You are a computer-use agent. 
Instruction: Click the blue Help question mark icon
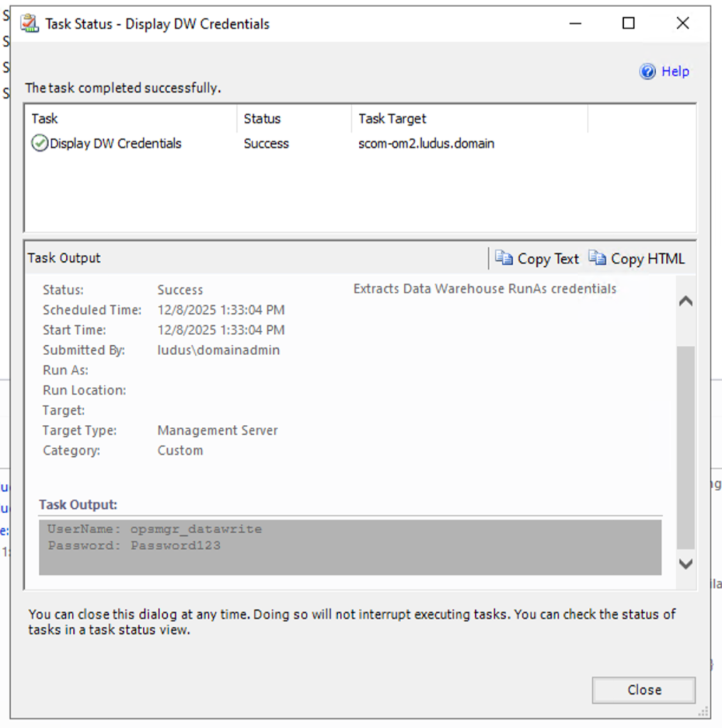click(647, 71)
